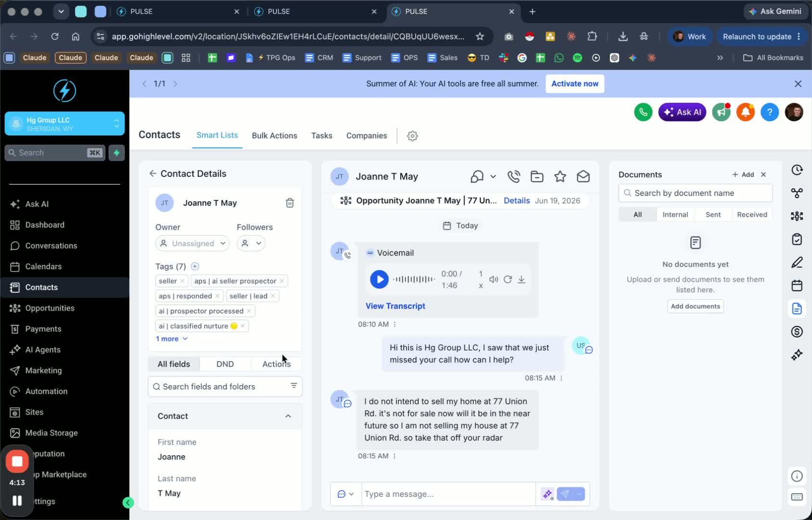Open the Owner Unassigned dropdown
The height and width of the screenshot is (520, 812).
coord(192,244)
